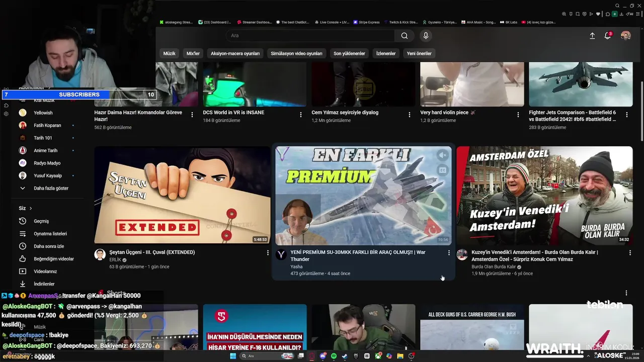Click the Windows Start button
Image resolution: width=644 pixels, height=362 pixels.
pyautogui.click(x=233, y=356)
